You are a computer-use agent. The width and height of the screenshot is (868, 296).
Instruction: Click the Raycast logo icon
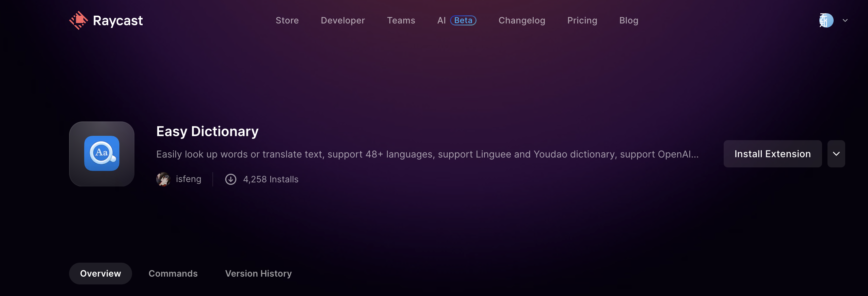[x=79, y=20]
